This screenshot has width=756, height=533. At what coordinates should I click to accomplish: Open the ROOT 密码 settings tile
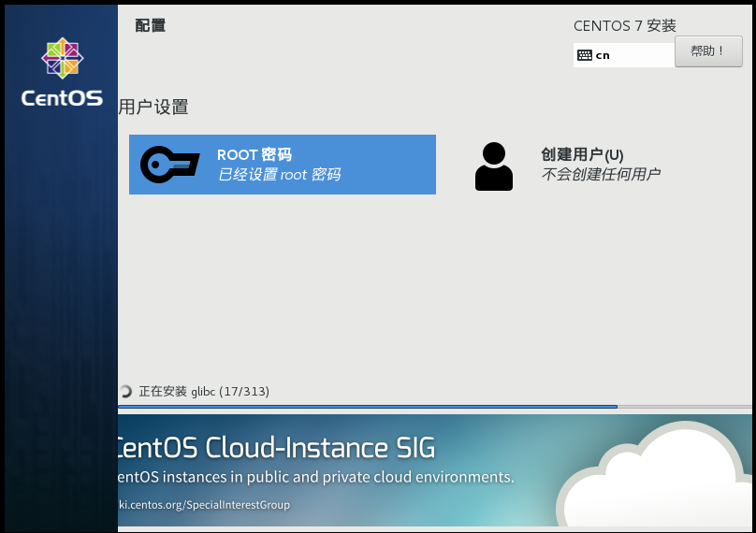point(283,165)
